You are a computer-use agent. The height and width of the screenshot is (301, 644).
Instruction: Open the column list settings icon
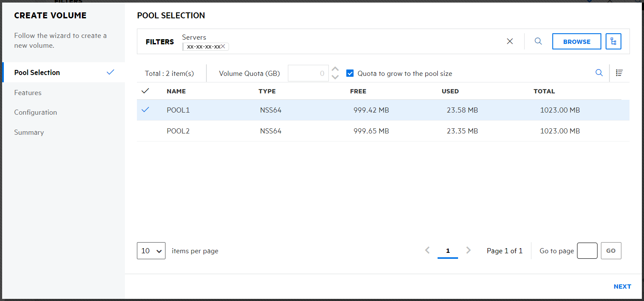coord(619,73)
